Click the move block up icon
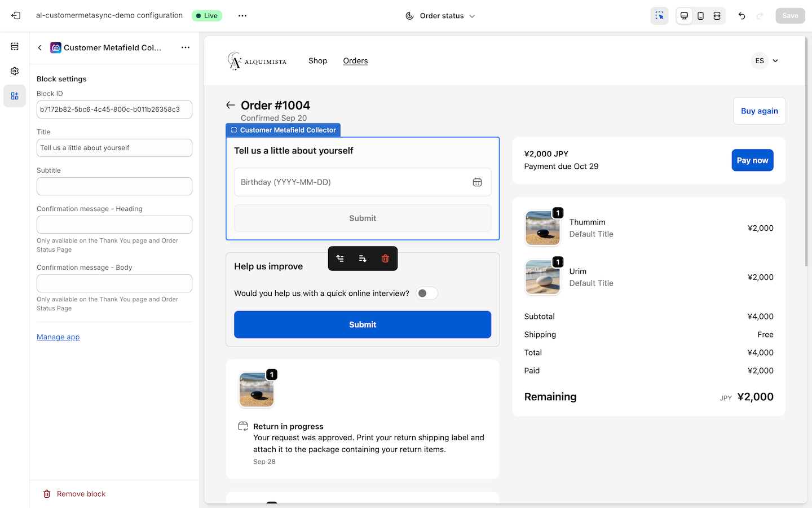Viewport: 812px width, 508px height. [x=340, y=258]
